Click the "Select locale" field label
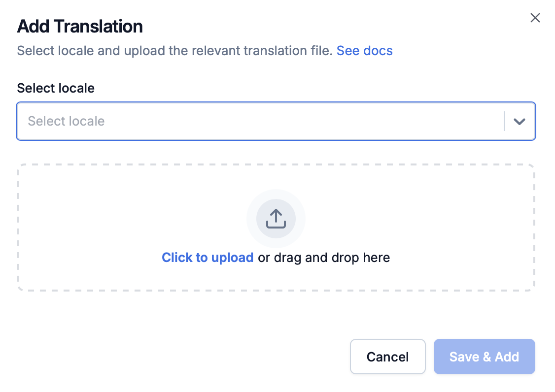Image resolution: width=555 pixels, height=392 pixels. tap(56, 88)
